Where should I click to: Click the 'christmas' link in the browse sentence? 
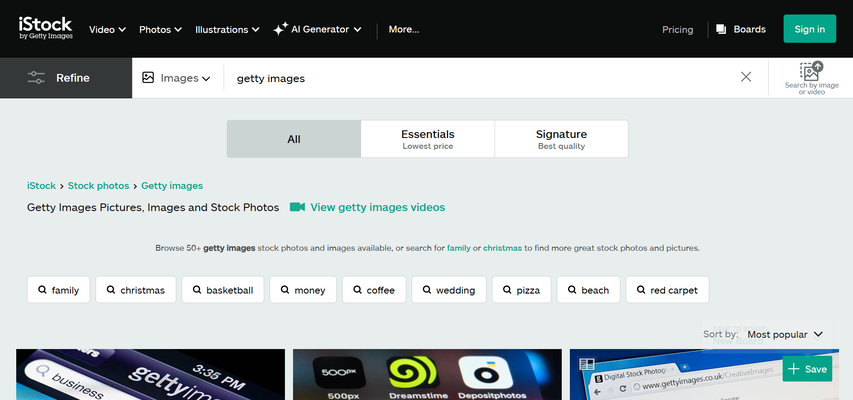502,248
